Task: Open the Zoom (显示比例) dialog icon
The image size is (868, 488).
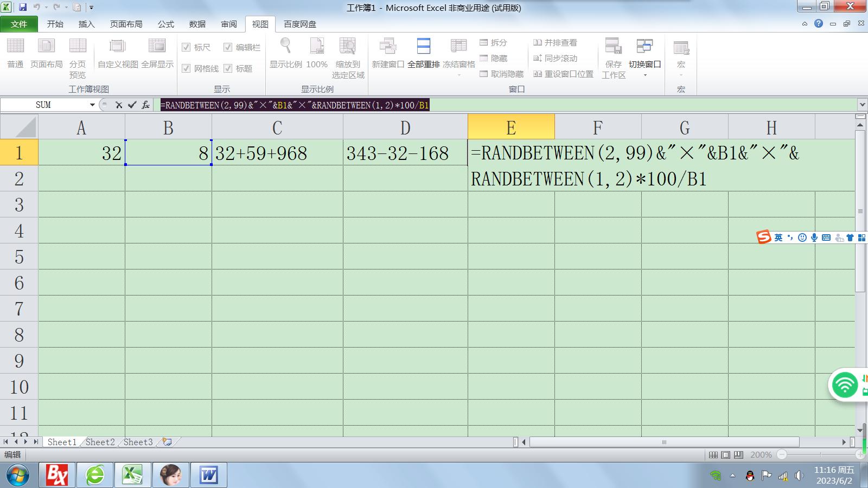Action: click(x=285, y=47)
